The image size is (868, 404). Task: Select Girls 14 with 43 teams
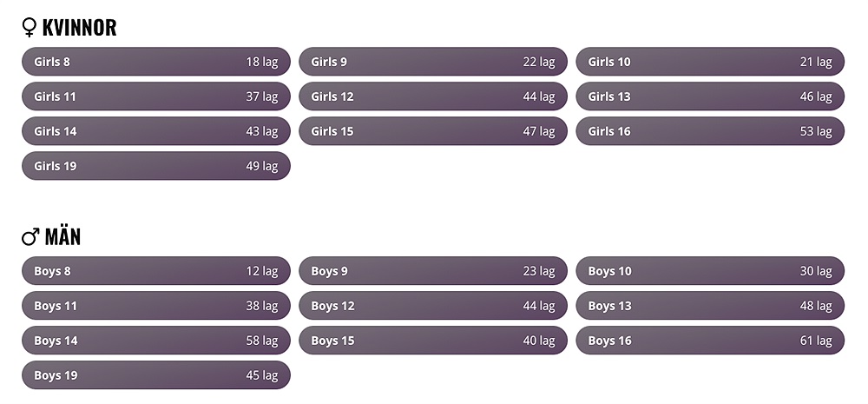tap(155, 131)
